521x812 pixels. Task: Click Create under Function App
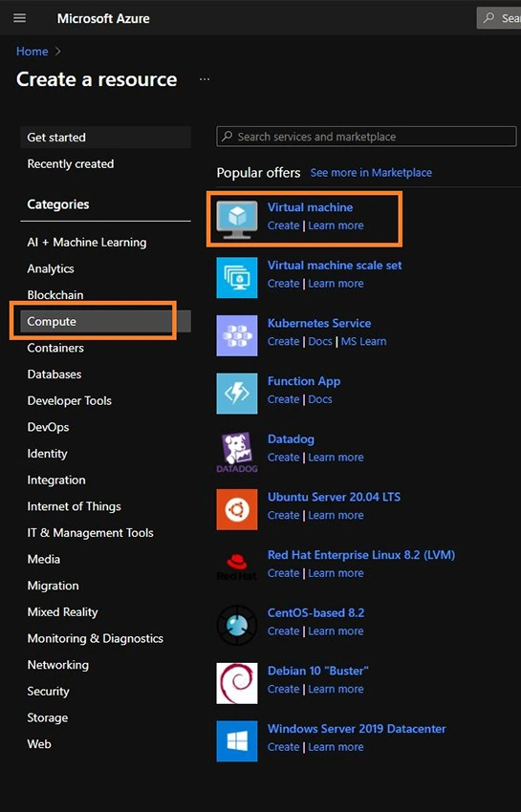coord(283,399)
